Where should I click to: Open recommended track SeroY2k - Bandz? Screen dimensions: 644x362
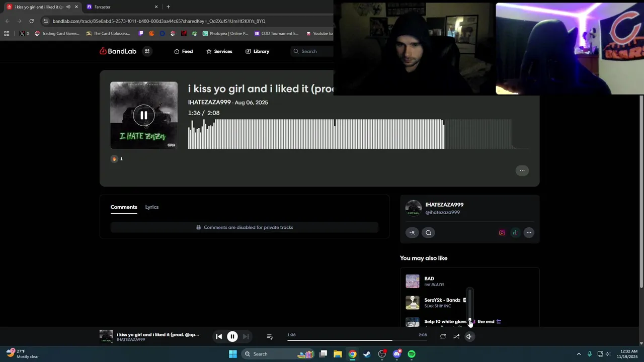pos(442,300)
